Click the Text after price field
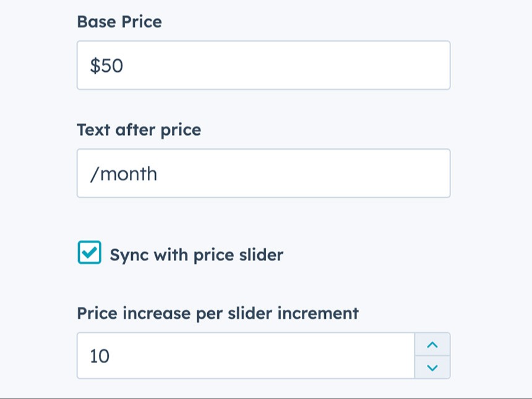 [247, 173]
